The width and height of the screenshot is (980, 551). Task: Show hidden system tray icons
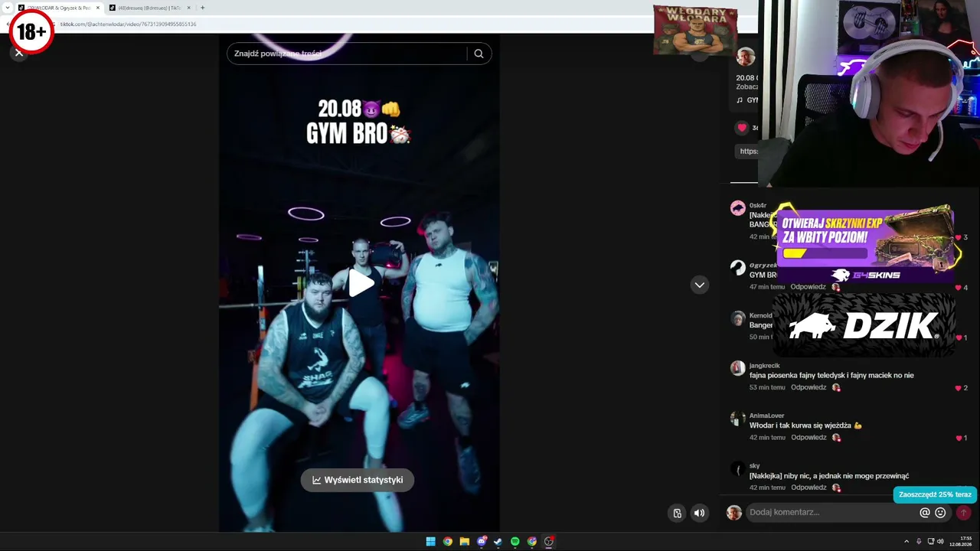(908, 542)
